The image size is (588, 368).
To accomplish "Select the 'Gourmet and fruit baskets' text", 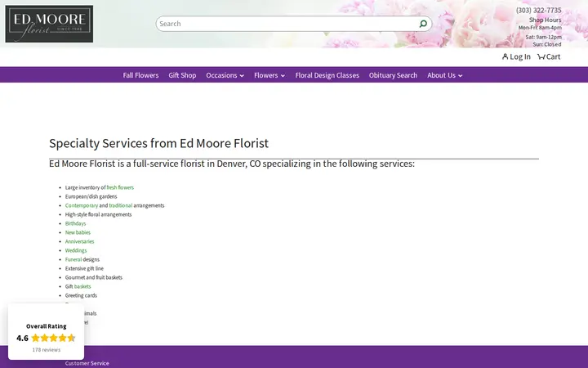I will point(94,277).
